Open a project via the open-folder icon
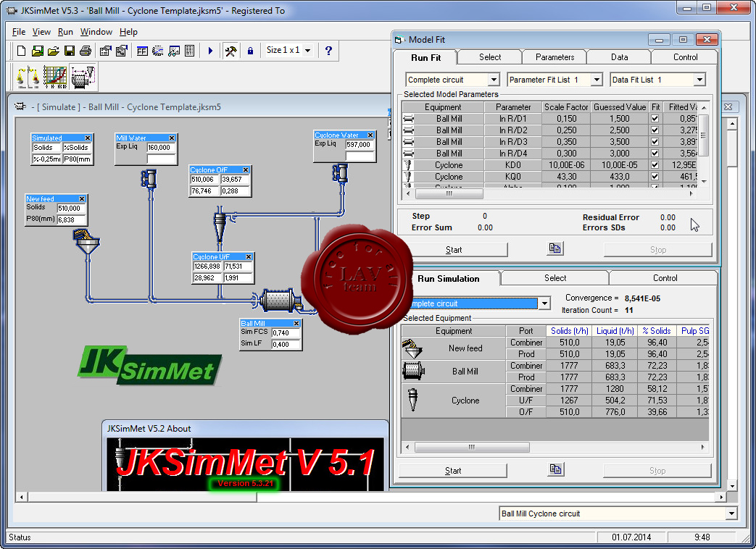 coord(53,51)
